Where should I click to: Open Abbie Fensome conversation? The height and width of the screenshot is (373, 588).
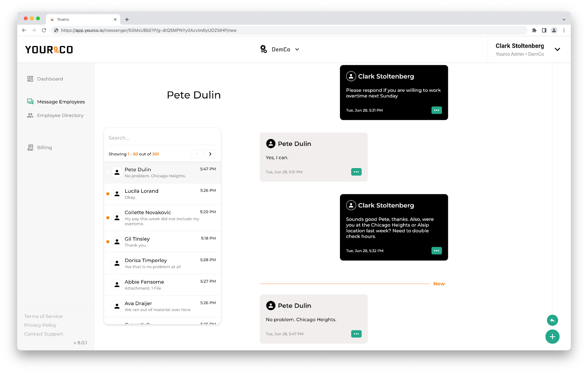(x=162, y=285)
